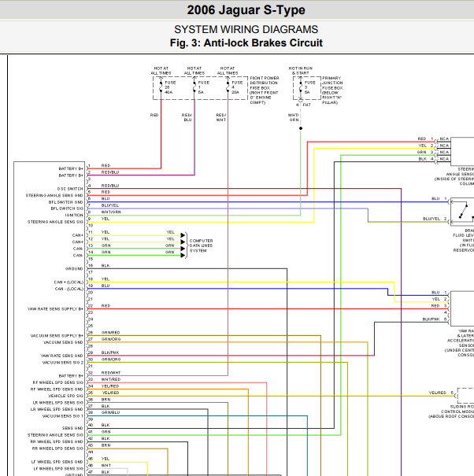The height and width of the screenshot is (476, 474).
Task: Click the "VACUUM SENS SIG 1" label
Action: click(62, 416)
